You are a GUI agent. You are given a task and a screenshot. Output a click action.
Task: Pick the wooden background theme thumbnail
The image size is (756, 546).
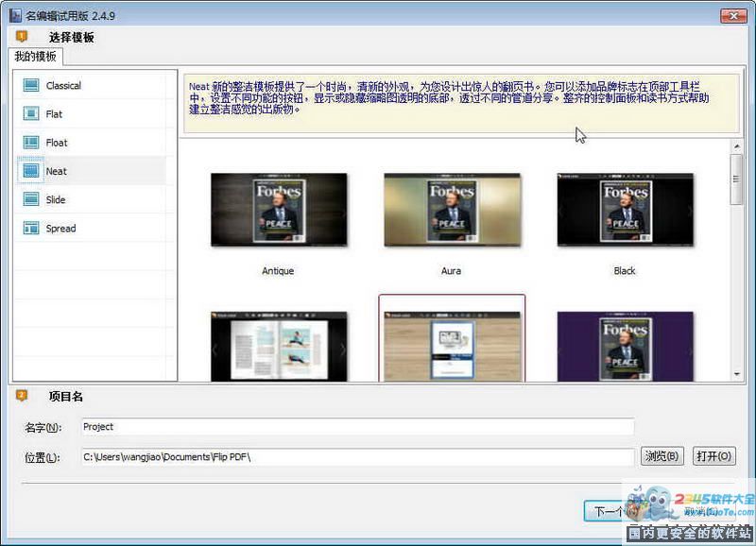click(453, 347)
